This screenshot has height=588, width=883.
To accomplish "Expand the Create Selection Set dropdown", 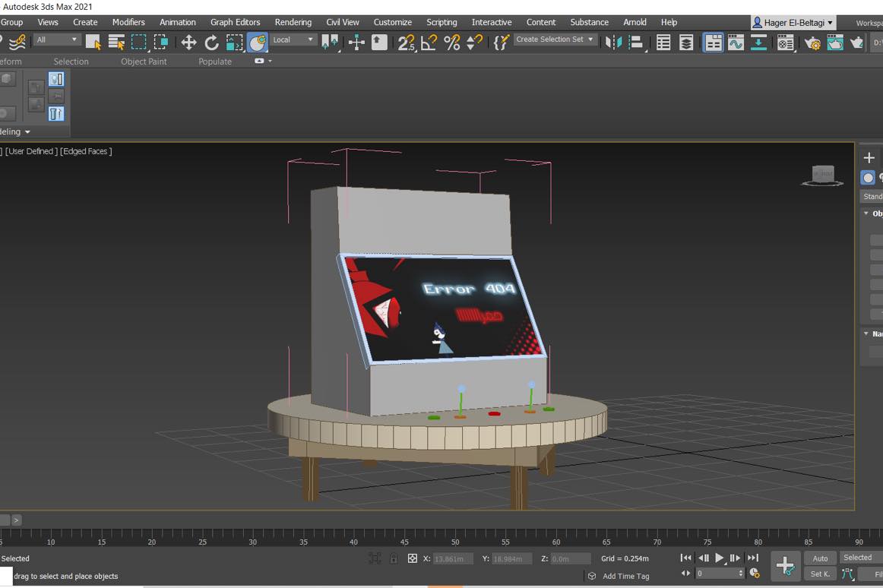I will click(x=555, y=40).
